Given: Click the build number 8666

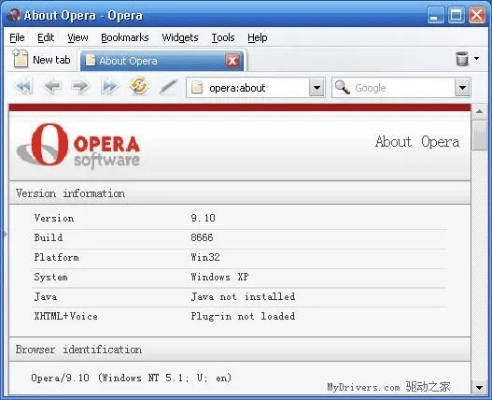Looking at the screenshot, I should [202, 237].
